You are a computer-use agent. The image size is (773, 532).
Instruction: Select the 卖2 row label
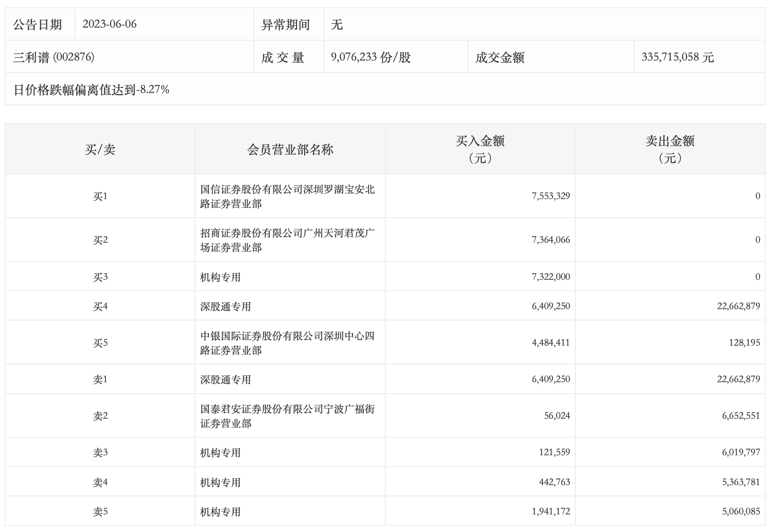(100, 416)
